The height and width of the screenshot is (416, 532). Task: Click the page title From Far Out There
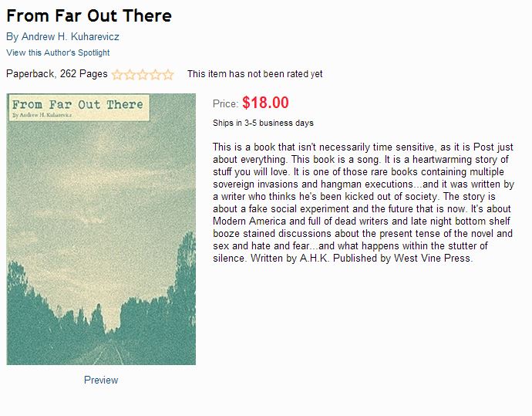click(89, 15)
